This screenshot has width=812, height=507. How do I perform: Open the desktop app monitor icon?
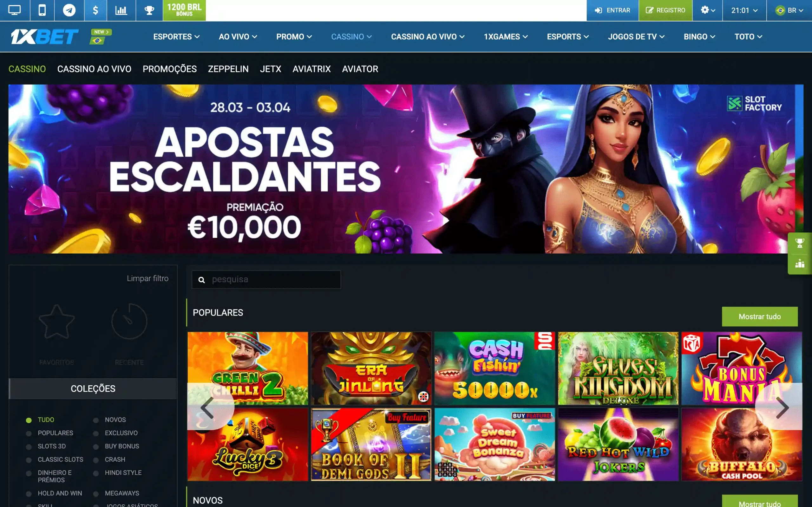tap(15, 10)
